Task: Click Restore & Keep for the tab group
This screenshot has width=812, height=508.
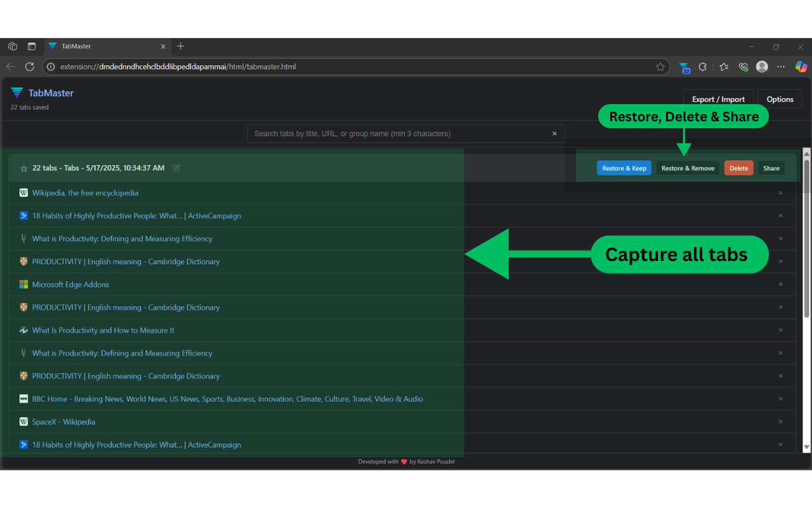Action: point(624,168)
